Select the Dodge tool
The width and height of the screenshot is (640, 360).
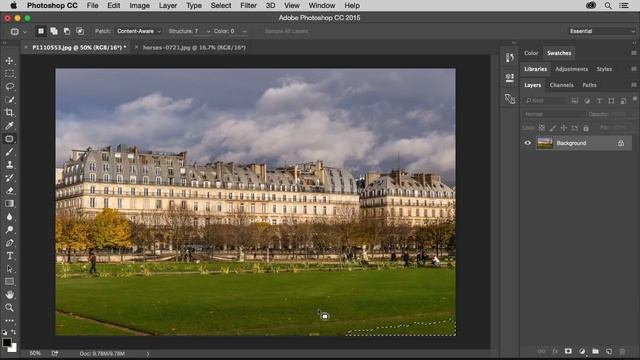point(9,230)
